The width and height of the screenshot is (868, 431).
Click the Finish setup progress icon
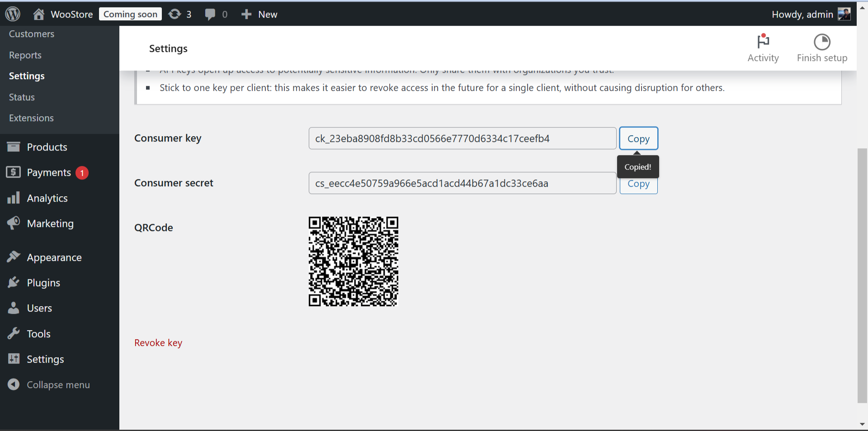[x=822, y=42]
